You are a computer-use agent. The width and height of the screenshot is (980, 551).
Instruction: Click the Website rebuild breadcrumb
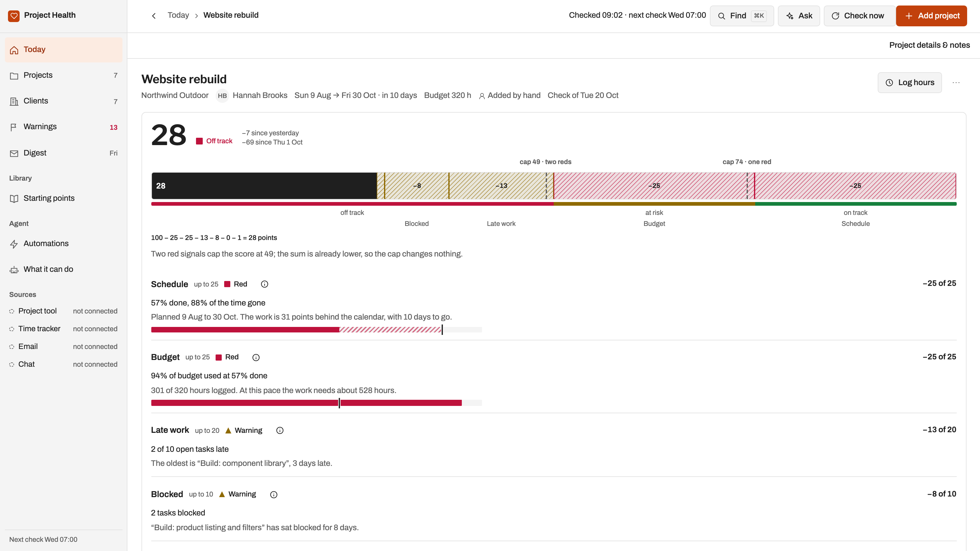(x=231, y=15)
